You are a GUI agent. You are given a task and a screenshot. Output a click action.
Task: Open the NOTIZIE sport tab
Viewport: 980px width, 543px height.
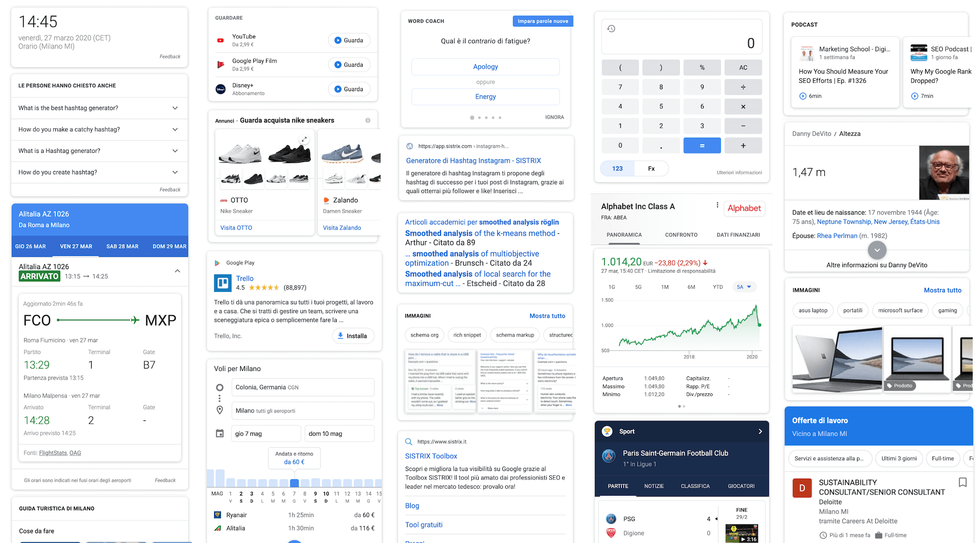pos(654,486)
